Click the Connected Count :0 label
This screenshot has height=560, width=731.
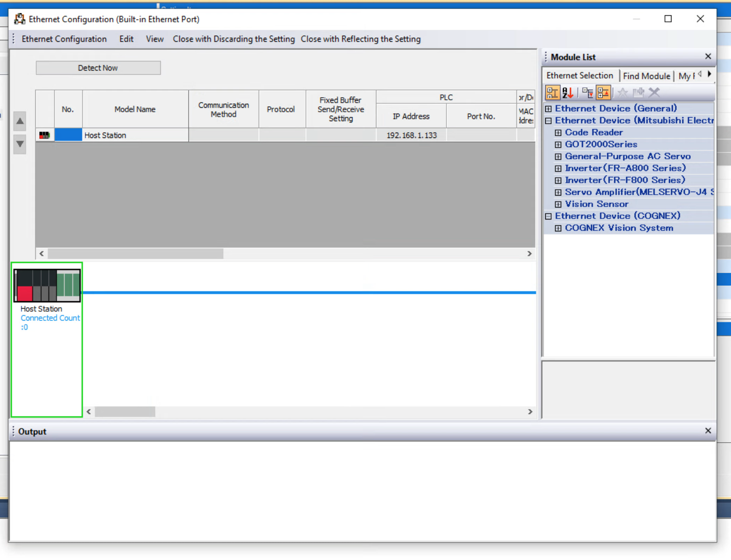coord(50,322)
